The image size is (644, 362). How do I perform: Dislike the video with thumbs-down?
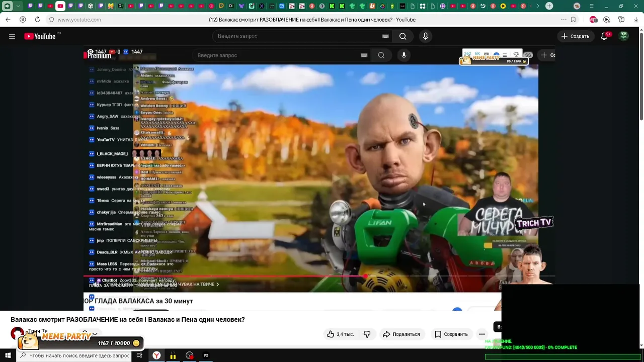click(367, 334)
